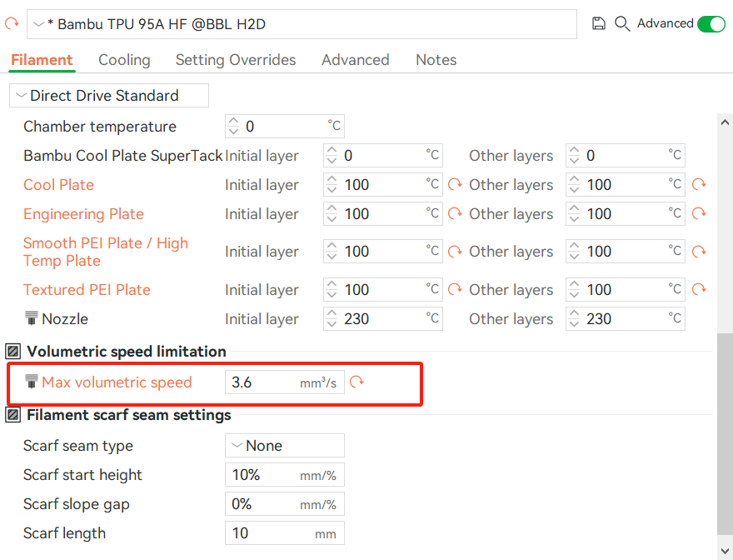Reset Max volumetric speed value
733x560 pixels.
(x=357, y=382)
